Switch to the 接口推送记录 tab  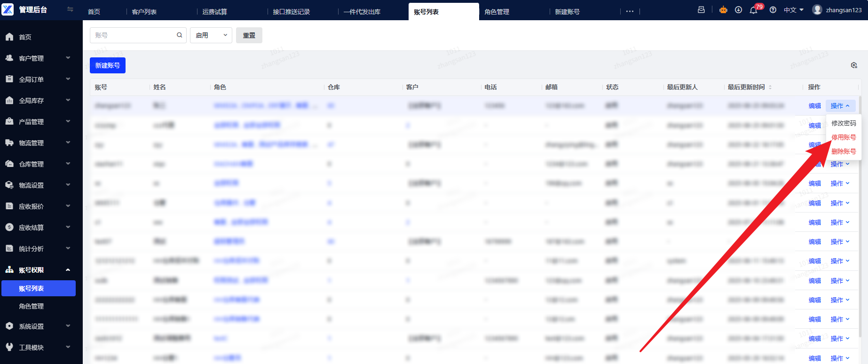click(x=292, y=12)
